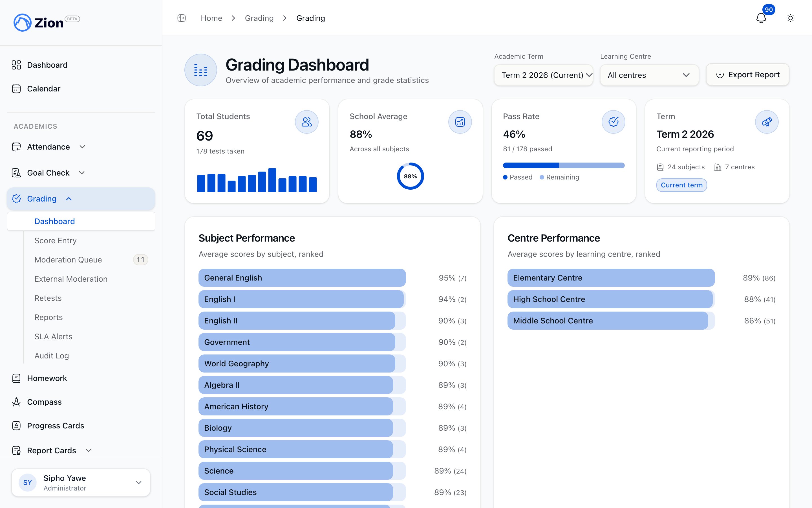The height and width of the screenshot is (508, 812).
Task: Click the Passed legend dot
Action: [x=505, y=178]
